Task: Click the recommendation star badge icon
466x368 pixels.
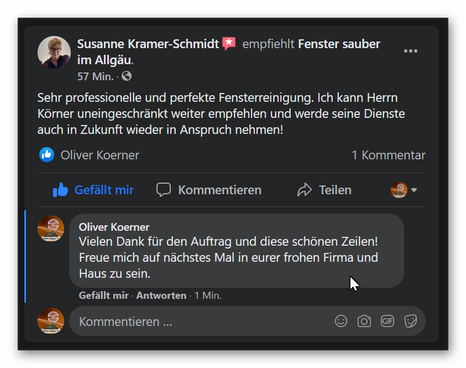Action: [229, 43]
